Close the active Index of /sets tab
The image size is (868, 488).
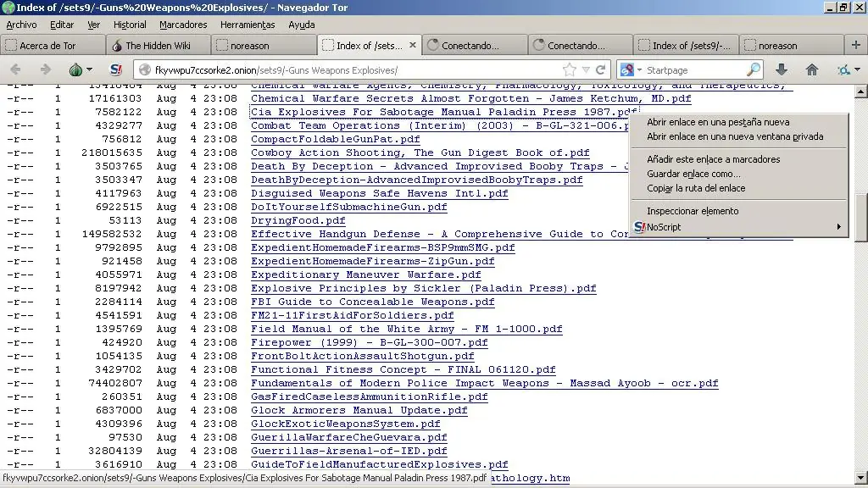[x=413, y=45]
